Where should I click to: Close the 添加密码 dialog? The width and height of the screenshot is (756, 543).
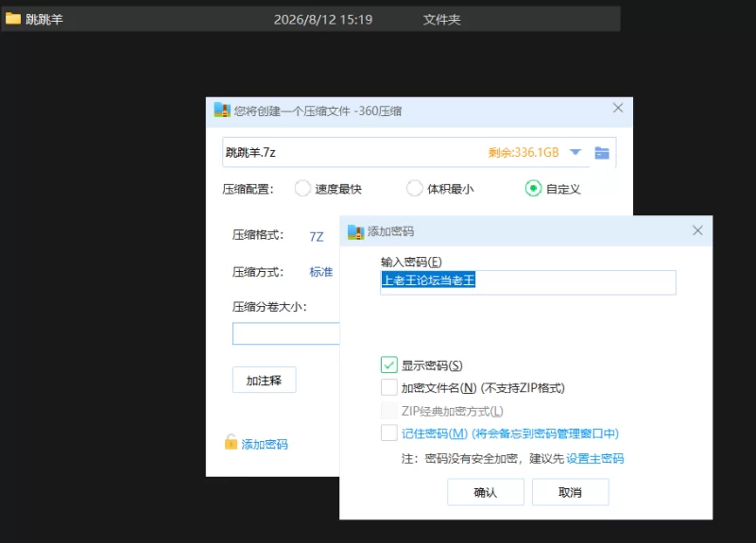pos(697,230)
